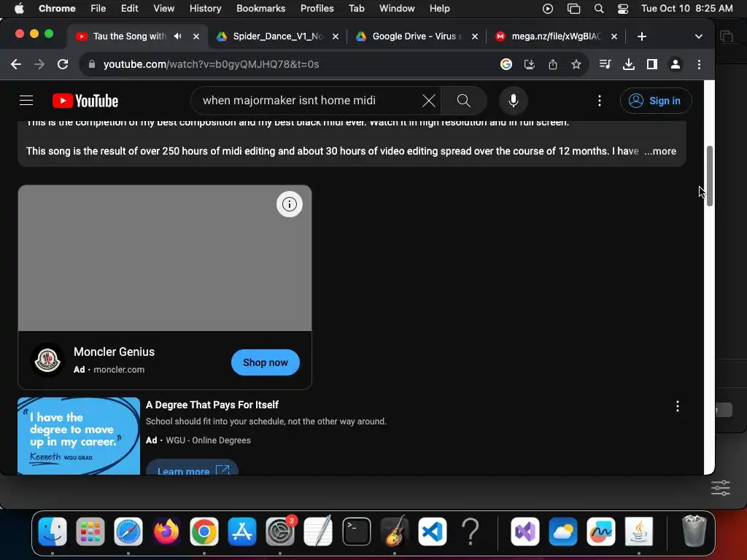Click the Sign in button
The height and width of the screenshot is (560, 747).
coord(656,101)
